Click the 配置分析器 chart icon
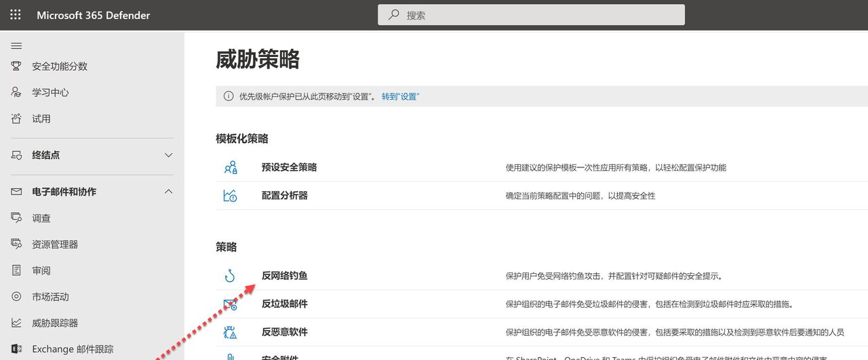868x360 pixels. point(231,195)
